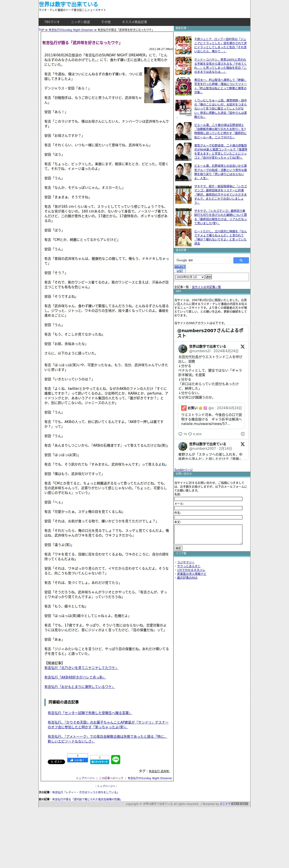Click the お笑い account logo in quoted tweet
Image resolution: width=289 pixels, height=868 pixels.
click(x=184, y=408)
